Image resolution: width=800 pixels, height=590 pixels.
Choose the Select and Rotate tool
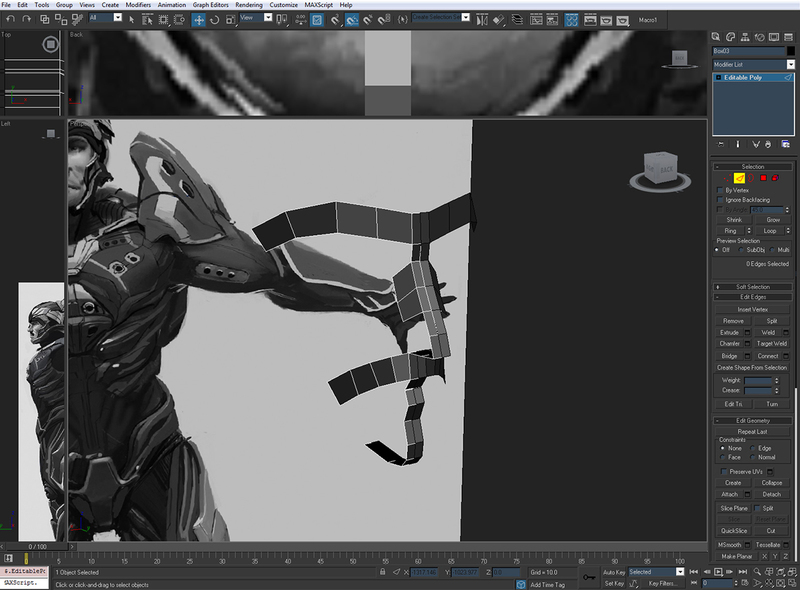click(214, 19)
